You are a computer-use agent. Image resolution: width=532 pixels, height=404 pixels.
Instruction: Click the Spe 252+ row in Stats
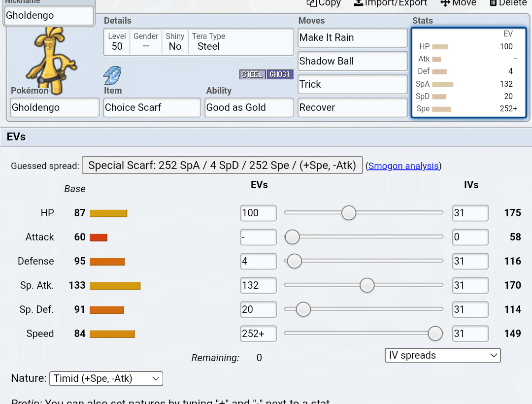467,108
